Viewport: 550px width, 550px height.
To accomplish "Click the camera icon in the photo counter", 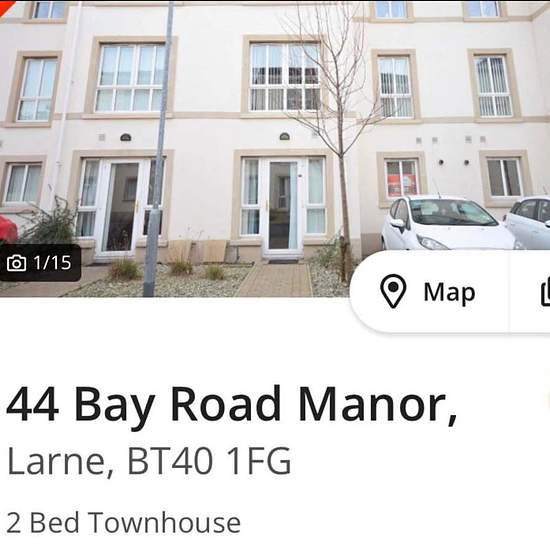I will (16, 263).
